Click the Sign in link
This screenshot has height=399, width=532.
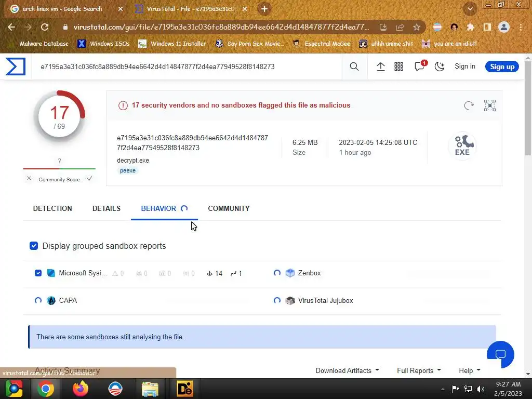tap(465, 66)
